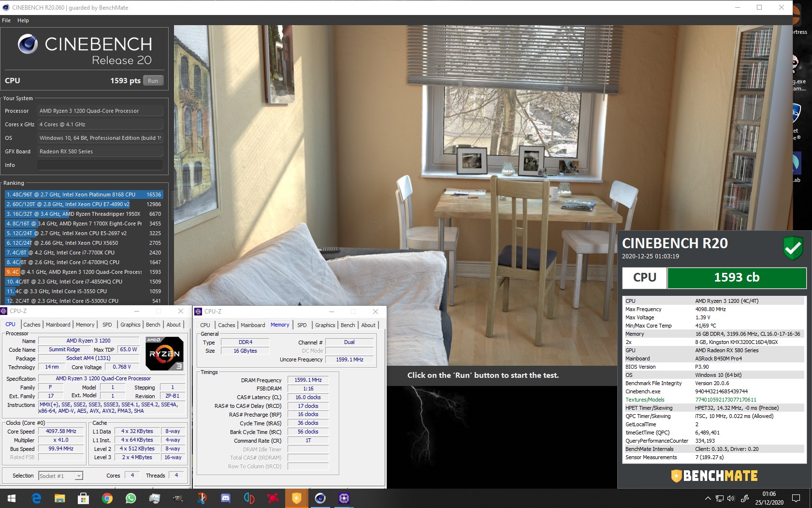
Task: Click the Max Frequency 4098.80 MHz value
Action: click(x=710, y=309)
